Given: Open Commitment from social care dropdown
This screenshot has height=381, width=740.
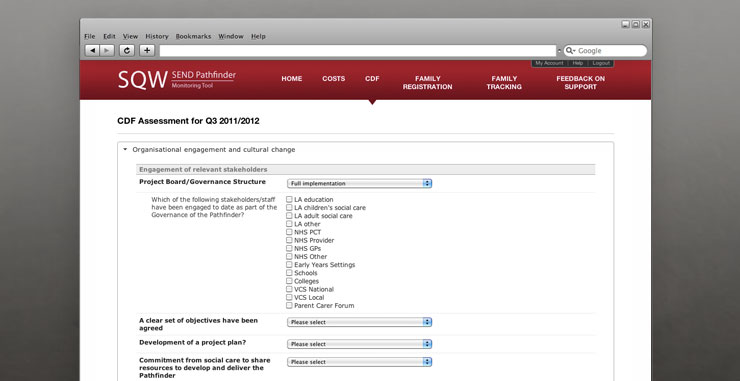Looking at the screenshot, I should coord(359,362).
